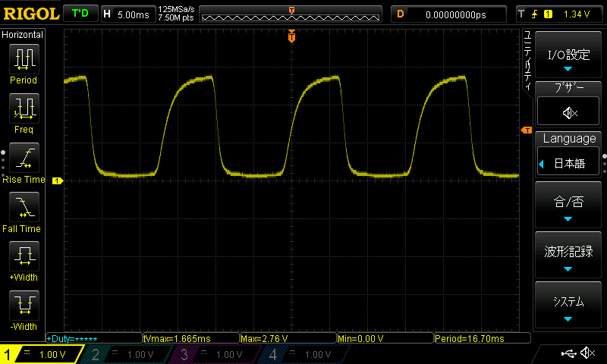This screenshot has width=607, height=364.
Task: Click the orange trigger level marker
Action: point(526,131)
